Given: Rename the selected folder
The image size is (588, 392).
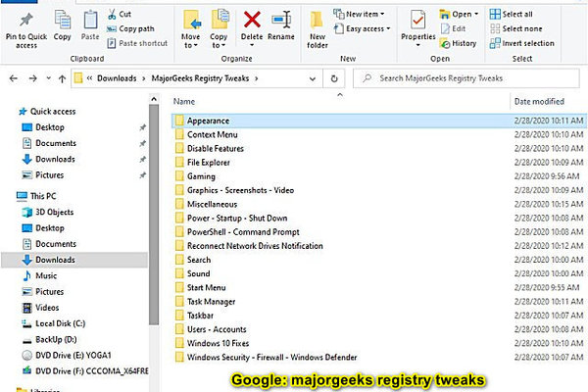Looking at the screenshot, I should tap(281, 25).
